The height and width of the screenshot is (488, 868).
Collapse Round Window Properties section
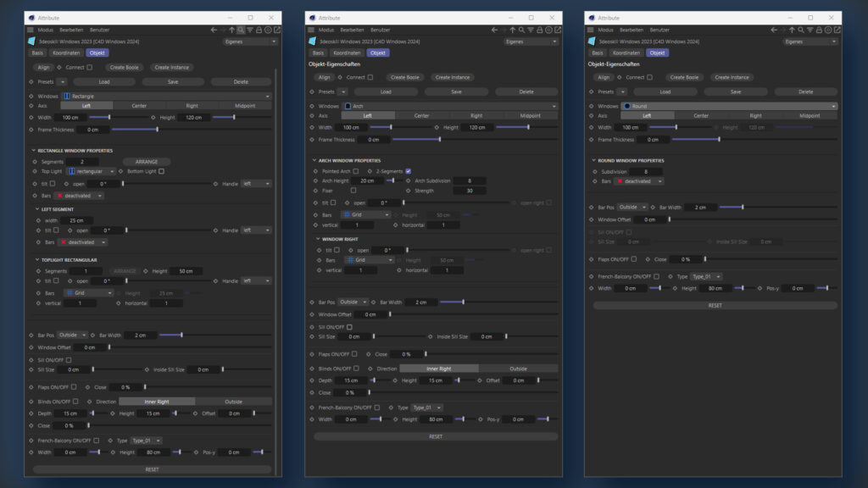(x=593, y=160)
